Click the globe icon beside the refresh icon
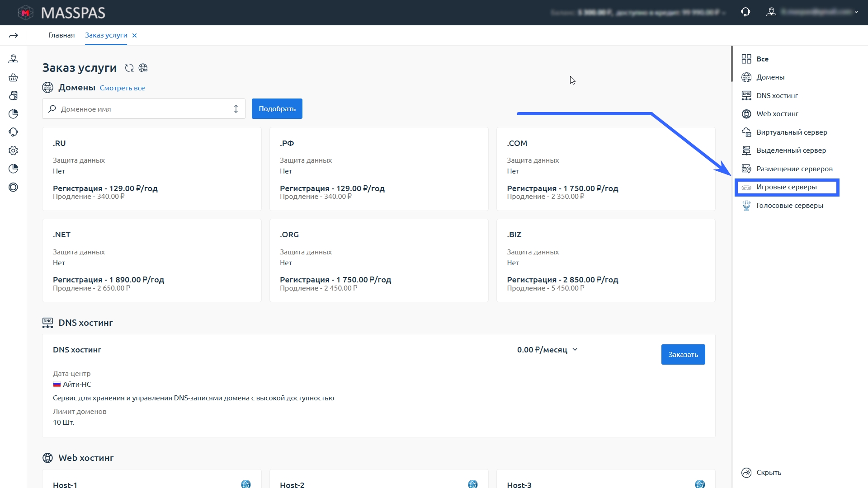This screenshot has width=868, height=488. pos(143,68)
